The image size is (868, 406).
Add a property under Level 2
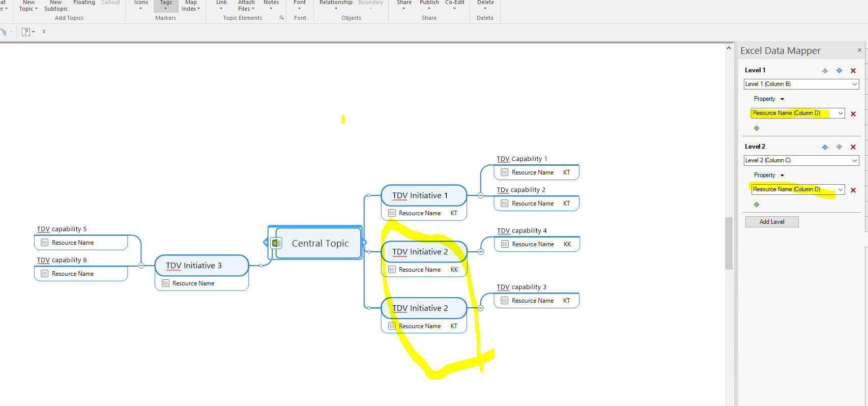click(x=757, y=205)
